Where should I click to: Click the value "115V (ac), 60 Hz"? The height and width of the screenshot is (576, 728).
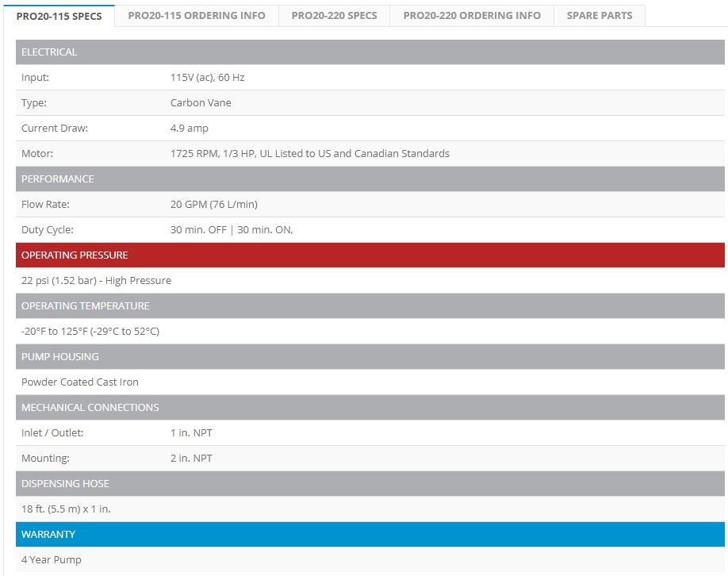pyautogui.click(x=207, y=78)
